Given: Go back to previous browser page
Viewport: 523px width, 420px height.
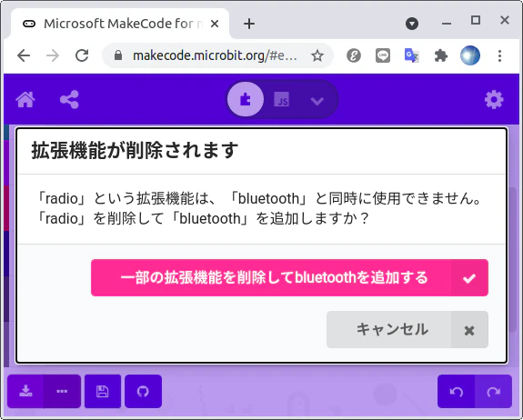Looking at the screenshot, I should (x=24, y=55).
